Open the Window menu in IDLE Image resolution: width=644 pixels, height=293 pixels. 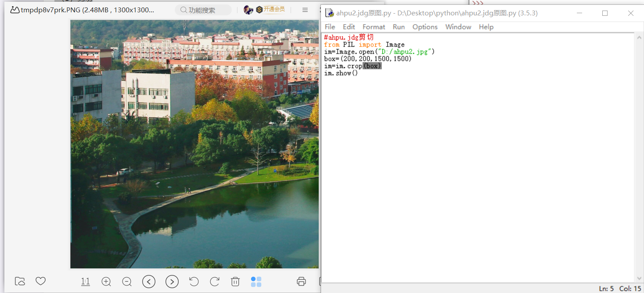(x=458, y=27)
